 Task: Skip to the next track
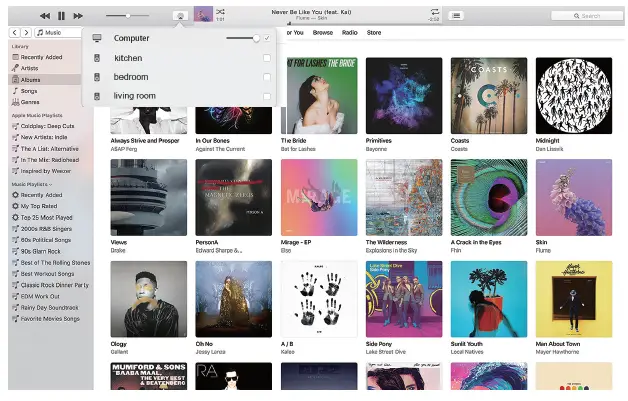coord(78,16)
